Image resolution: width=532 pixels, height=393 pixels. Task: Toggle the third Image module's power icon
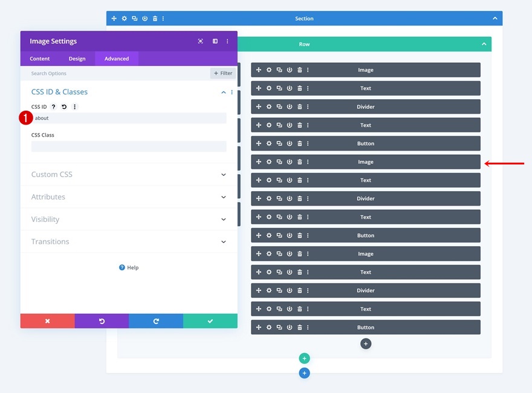point(290,254)
